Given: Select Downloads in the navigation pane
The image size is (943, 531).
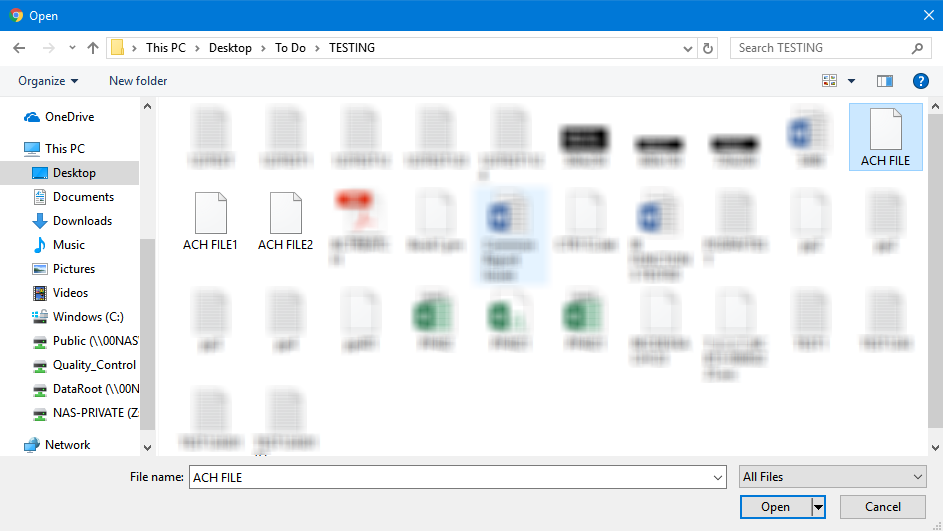Looking at the screenshot, I should 82,221.
